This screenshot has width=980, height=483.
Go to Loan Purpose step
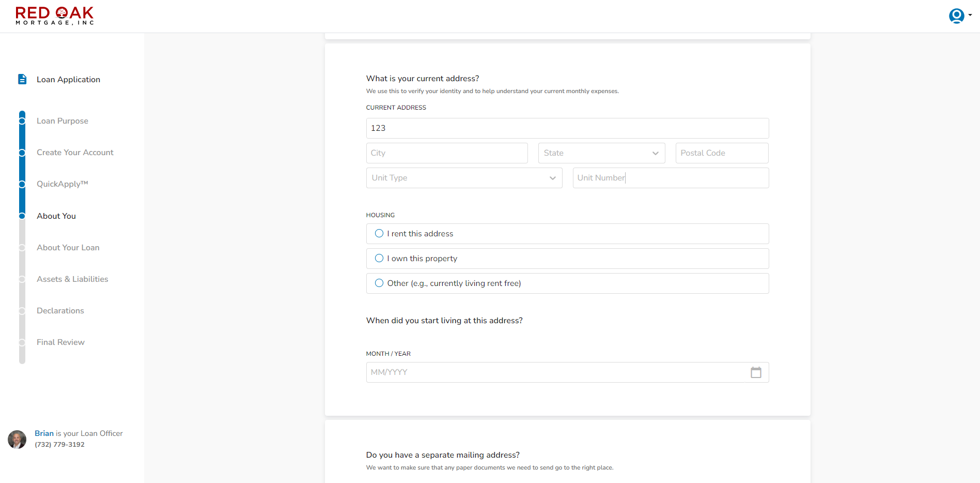tap(63, 121)
